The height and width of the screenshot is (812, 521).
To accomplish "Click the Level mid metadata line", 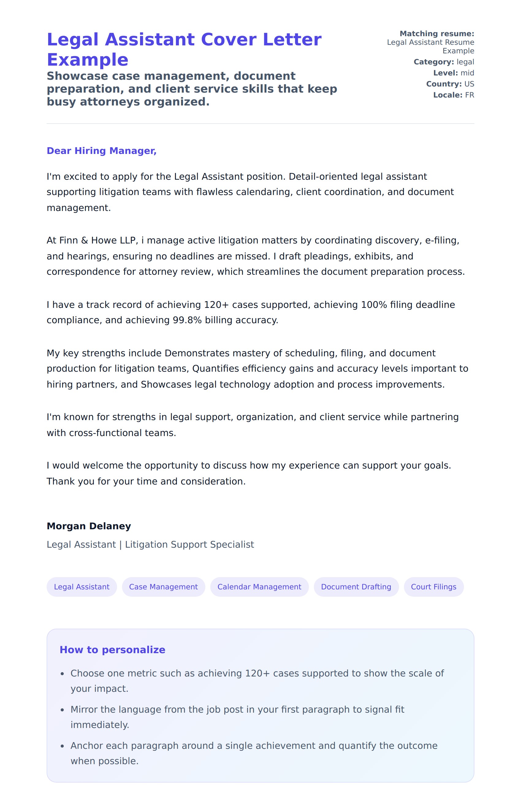I will (x=453, y=73).
